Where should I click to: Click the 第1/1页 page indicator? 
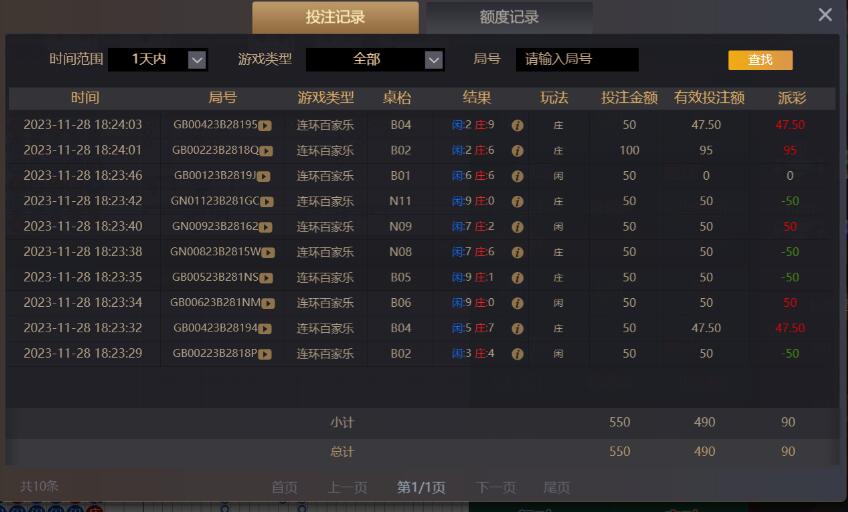[x=421, y=488]
